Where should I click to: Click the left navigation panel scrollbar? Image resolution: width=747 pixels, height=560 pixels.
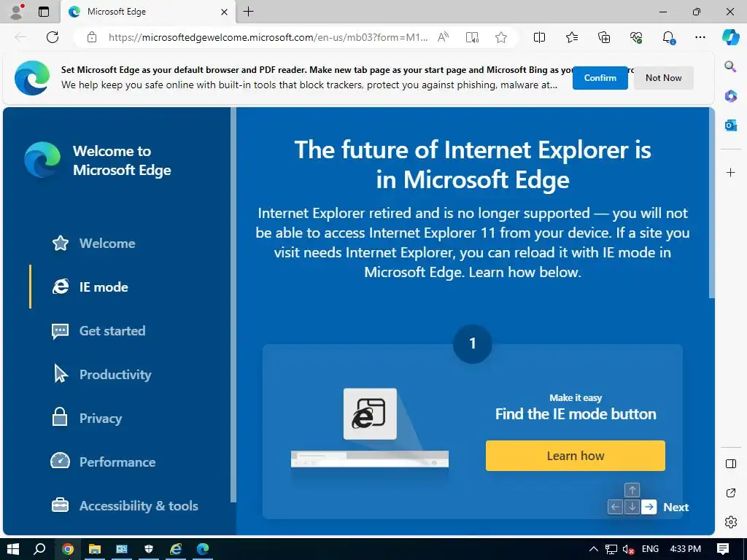pos(233,305)
